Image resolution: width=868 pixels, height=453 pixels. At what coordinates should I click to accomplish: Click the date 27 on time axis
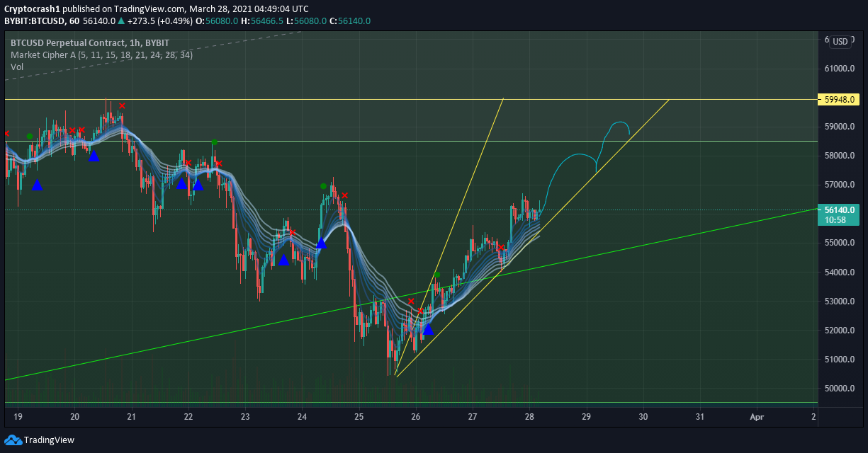[473, 417]
